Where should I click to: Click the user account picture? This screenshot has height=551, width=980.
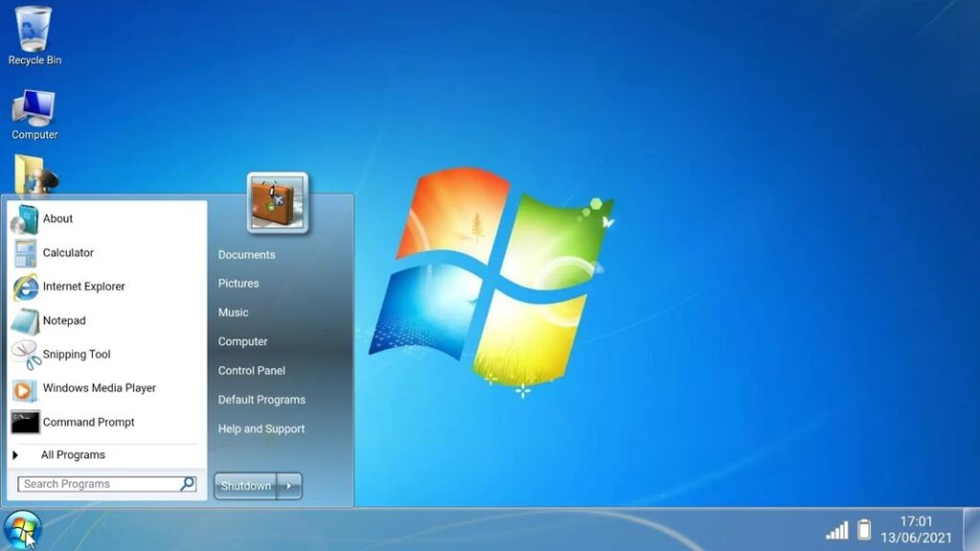point(277,202)
